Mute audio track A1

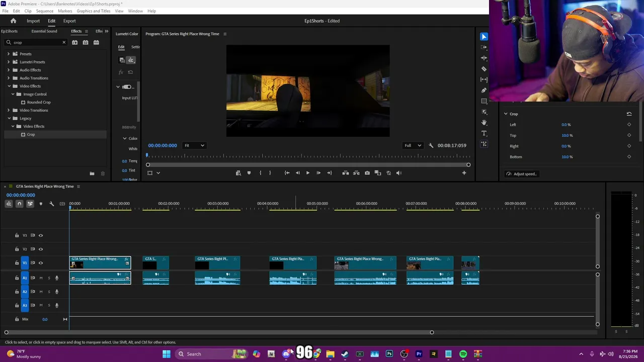[41, 278]
